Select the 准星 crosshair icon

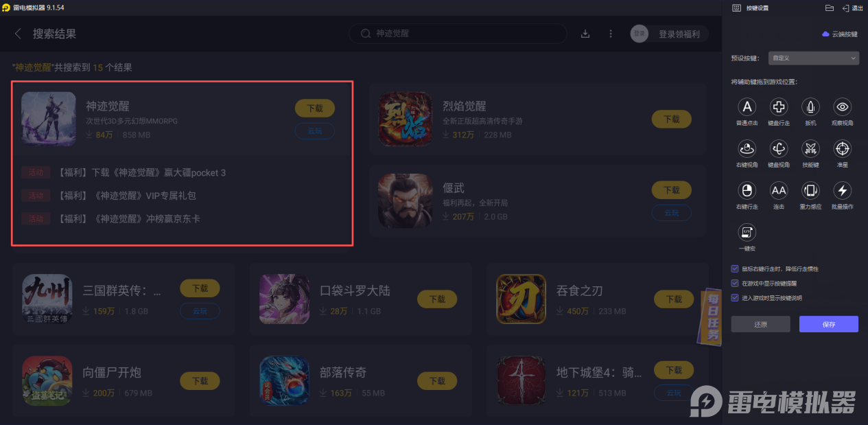pyautogui.click(x=843, y=148)
